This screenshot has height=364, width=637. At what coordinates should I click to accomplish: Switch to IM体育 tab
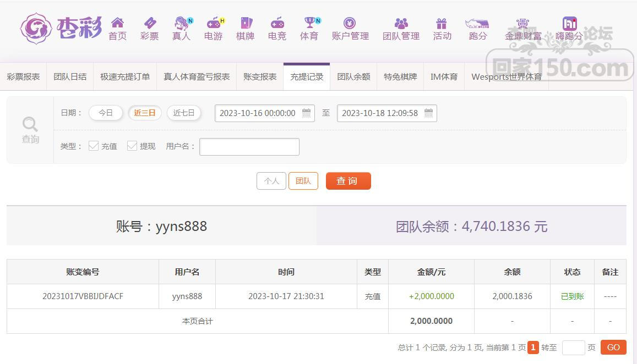444,76
